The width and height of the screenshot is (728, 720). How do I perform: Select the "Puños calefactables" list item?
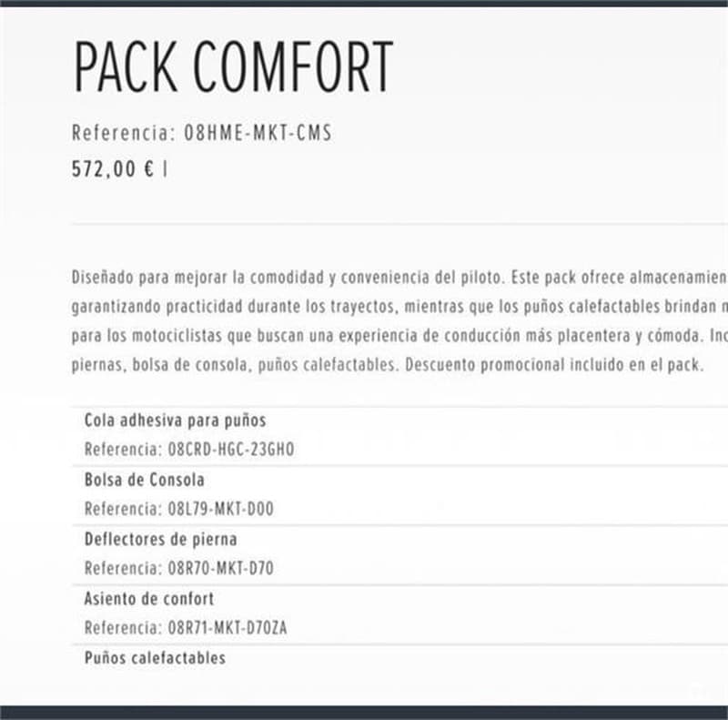(155, 657)
